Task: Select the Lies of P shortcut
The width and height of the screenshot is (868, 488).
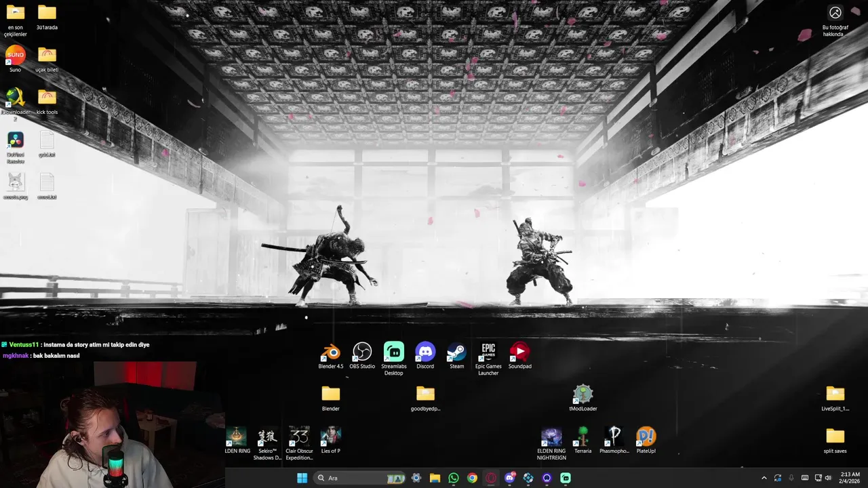Action: [331, 441]
